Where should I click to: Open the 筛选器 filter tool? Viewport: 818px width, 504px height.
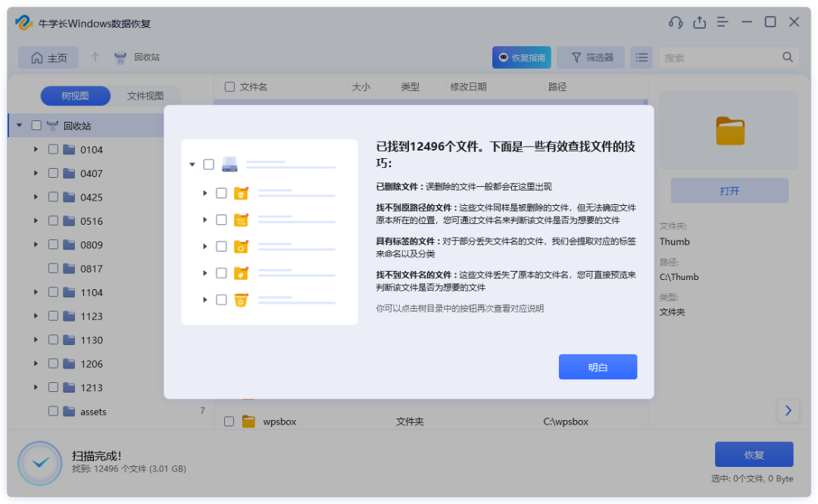pos(592,57)
